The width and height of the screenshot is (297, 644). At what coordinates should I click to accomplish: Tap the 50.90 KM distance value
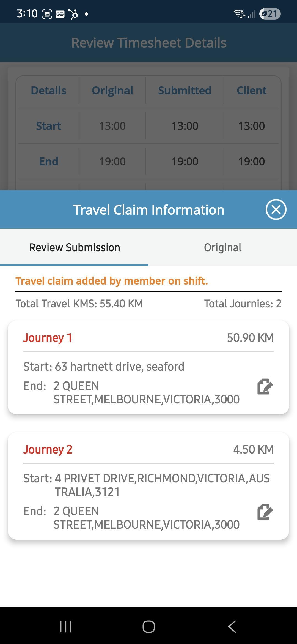[250, 338]
